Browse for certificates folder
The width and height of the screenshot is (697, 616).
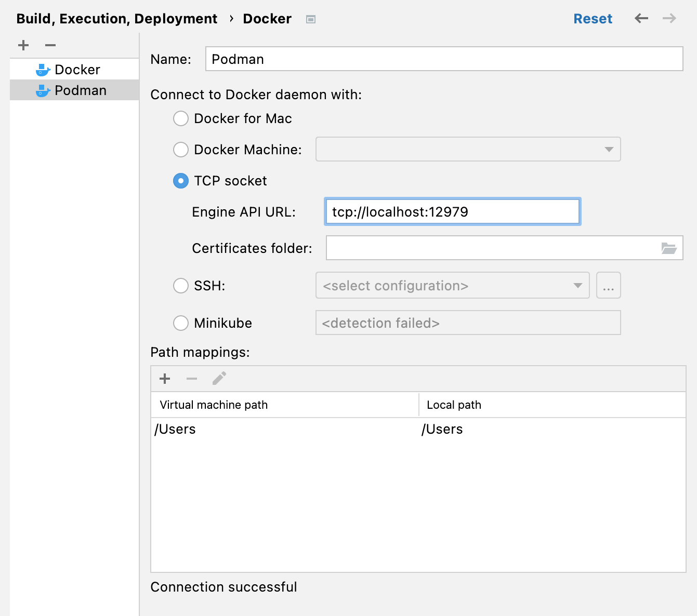click(669, 248)
